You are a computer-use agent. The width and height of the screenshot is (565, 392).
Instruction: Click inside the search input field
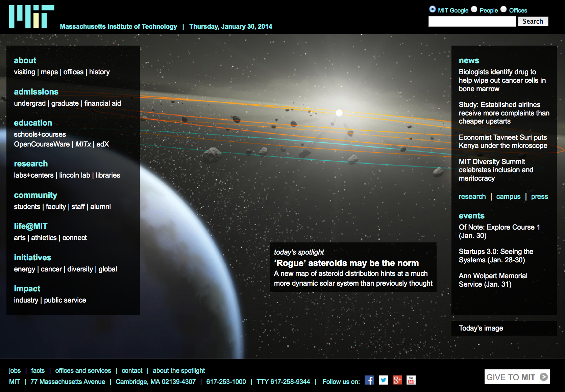click(472, 21)
